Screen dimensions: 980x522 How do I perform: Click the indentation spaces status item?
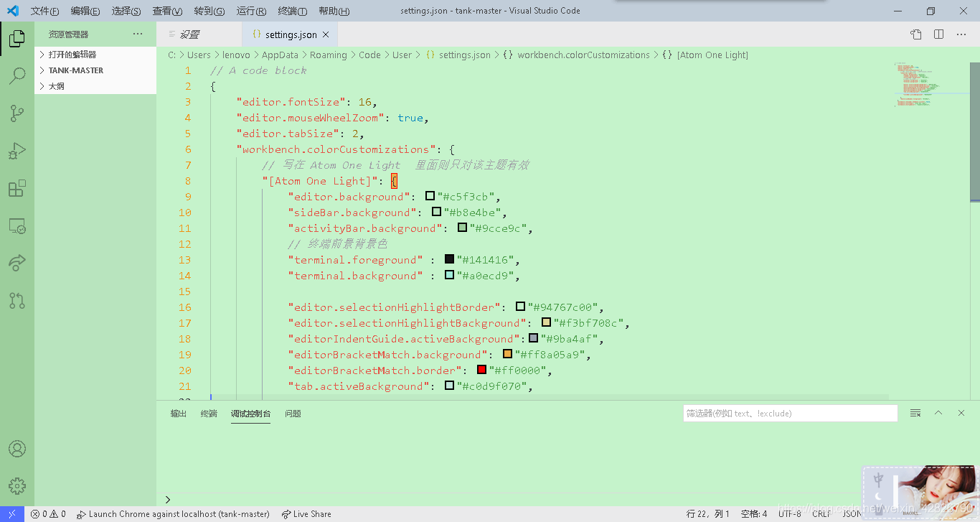coord(754,514)
